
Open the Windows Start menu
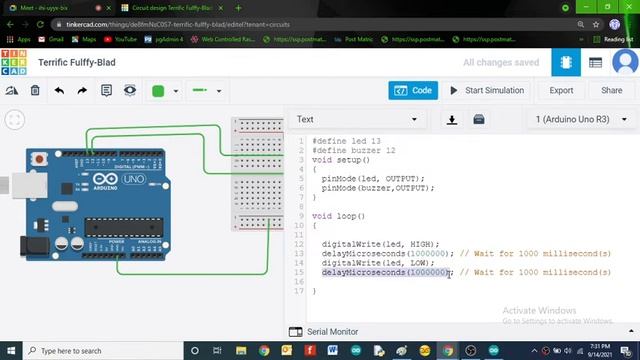click(x=11, y=351)
